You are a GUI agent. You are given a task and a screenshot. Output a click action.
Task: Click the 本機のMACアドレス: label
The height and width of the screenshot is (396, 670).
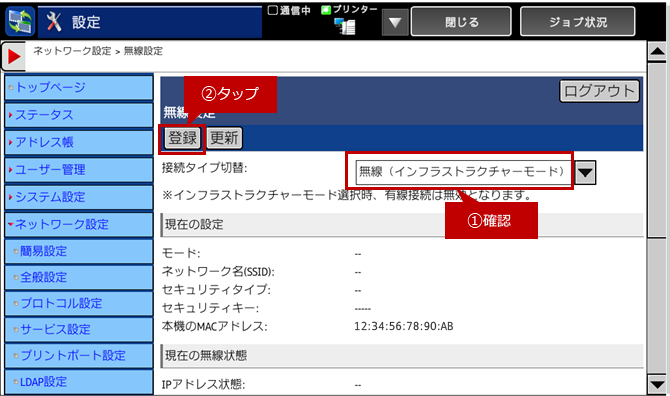215,326
